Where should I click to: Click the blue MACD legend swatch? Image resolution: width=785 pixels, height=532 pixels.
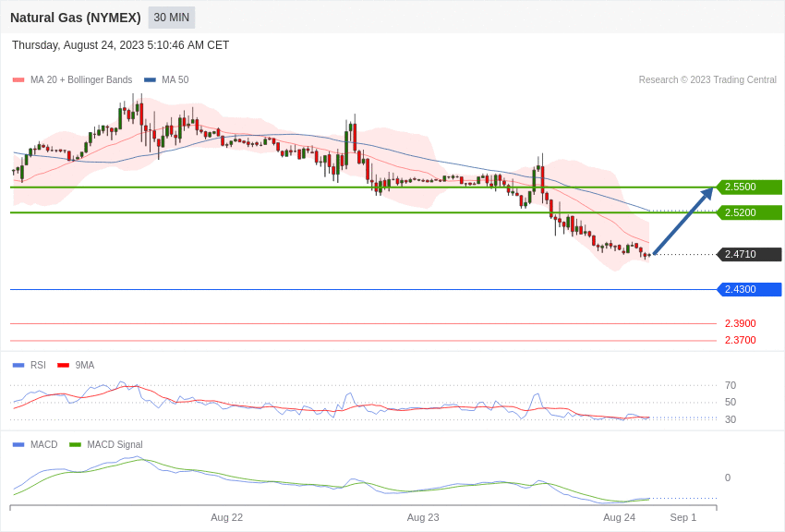point(18,444)
